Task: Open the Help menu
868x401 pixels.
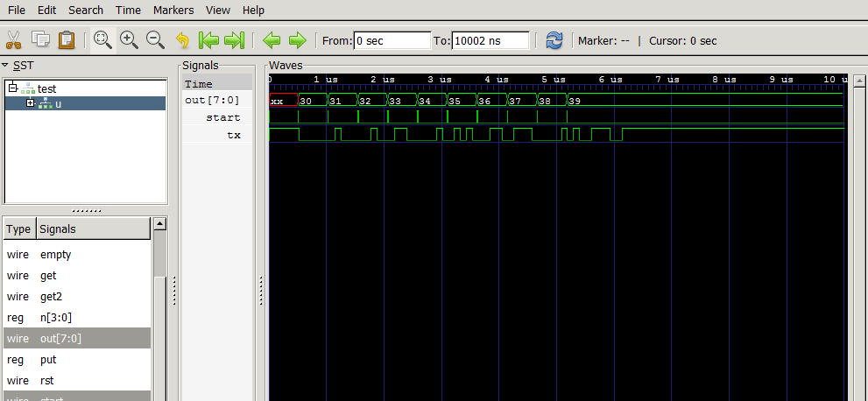Action: tap(253, 10)
